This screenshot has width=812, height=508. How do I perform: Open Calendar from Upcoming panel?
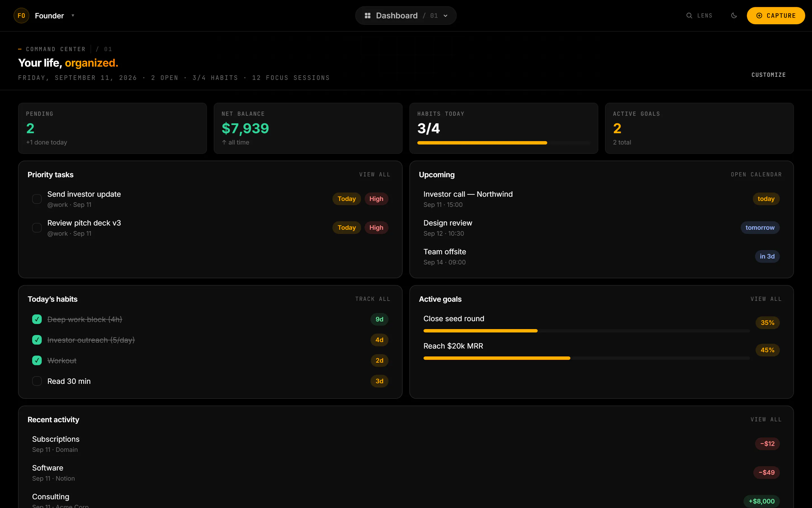tap(756, 175)
